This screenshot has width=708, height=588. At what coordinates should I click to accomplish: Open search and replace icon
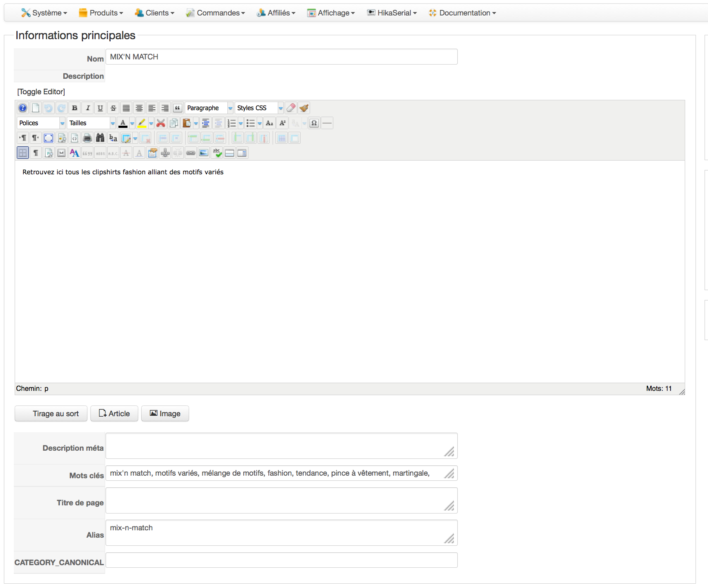(x=113, y=138)
